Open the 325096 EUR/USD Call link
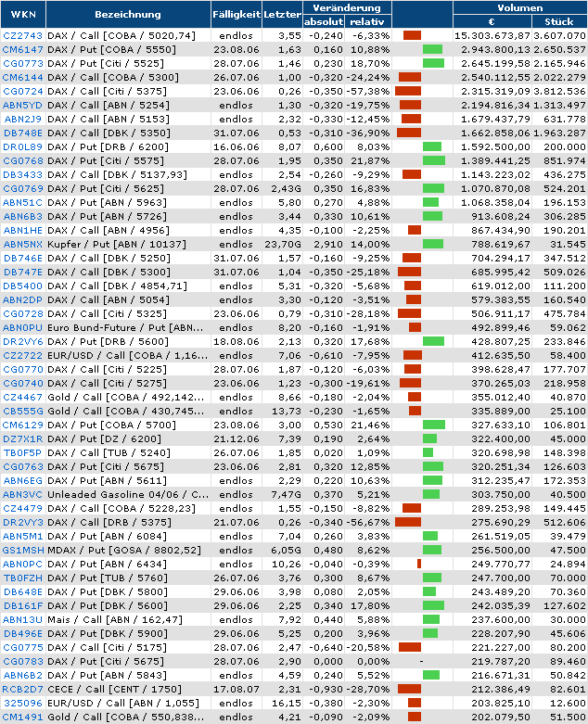This screenshot has width=588, height=724. click(22, 703)
